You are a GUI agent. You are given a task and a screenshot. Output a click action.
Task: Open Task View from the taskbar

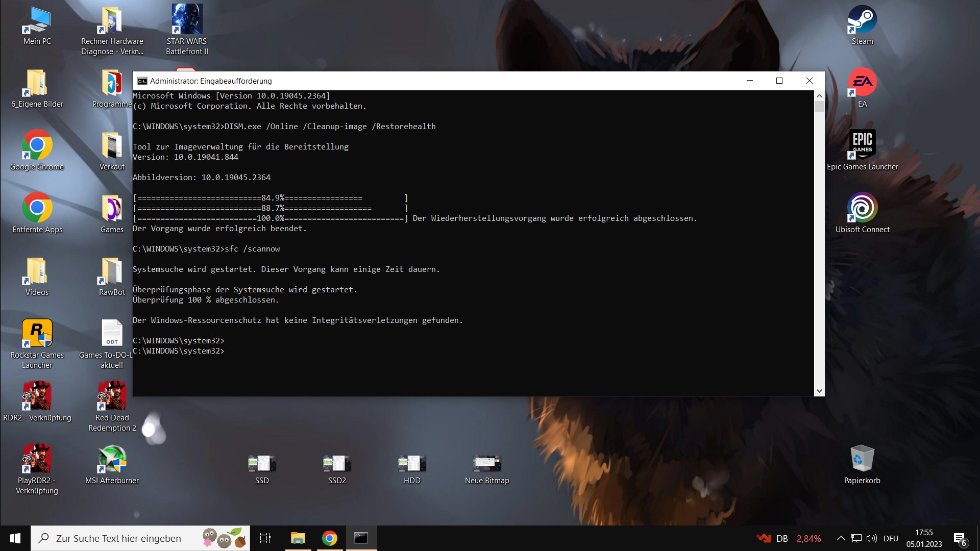click(x=265, y=538)
